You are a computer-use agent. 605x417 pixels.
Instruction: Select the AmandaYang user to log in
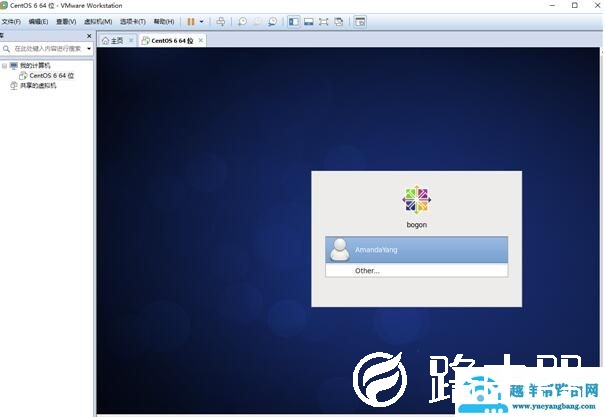click(x=416, y=249)
